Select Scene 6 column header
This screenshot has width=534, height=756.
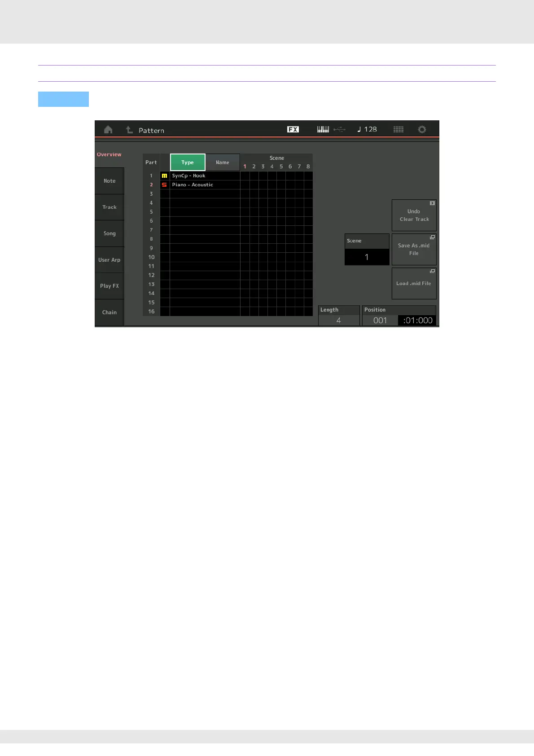290,167
